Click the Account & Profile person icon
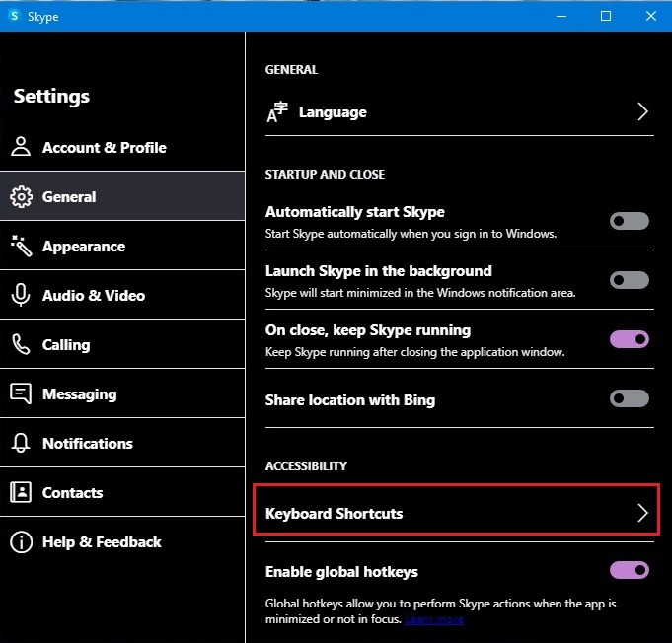672x643 pixels. (21, 147)
